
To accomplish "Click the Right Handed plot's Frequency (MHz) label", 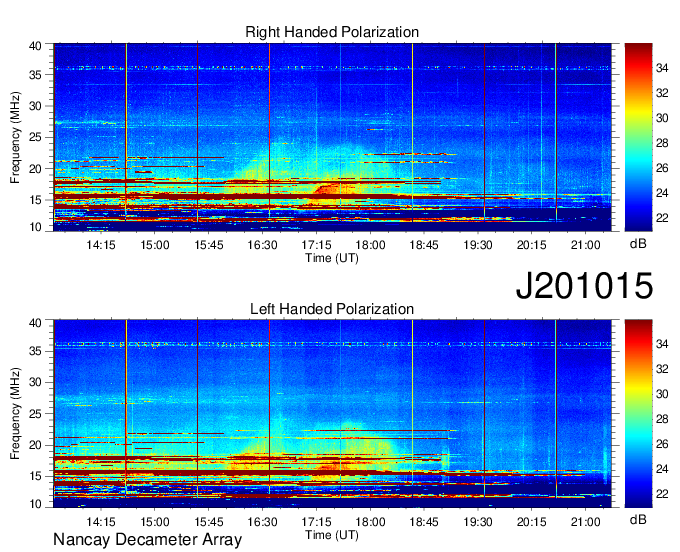I will [15, 137].
